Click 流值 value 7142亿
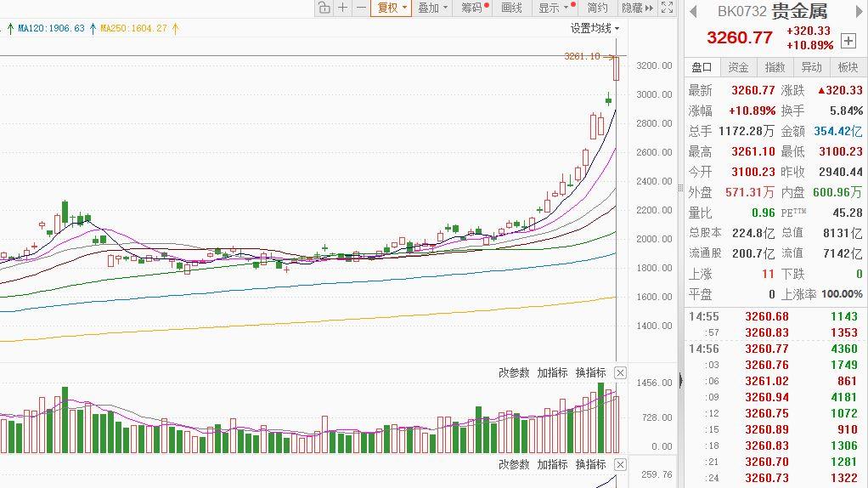The height and width of the screenshot is (488, 868). click(842, 253)
